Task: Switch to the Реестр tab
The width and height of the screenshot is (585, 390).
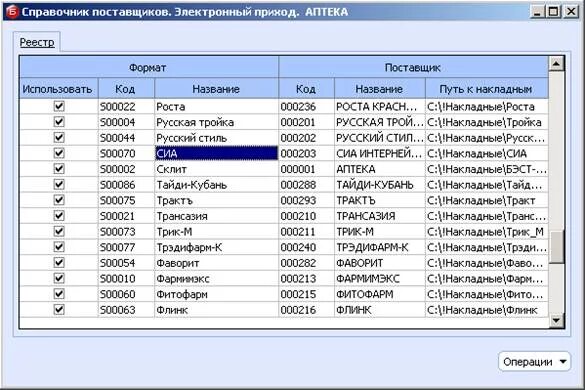Action: 37,42
